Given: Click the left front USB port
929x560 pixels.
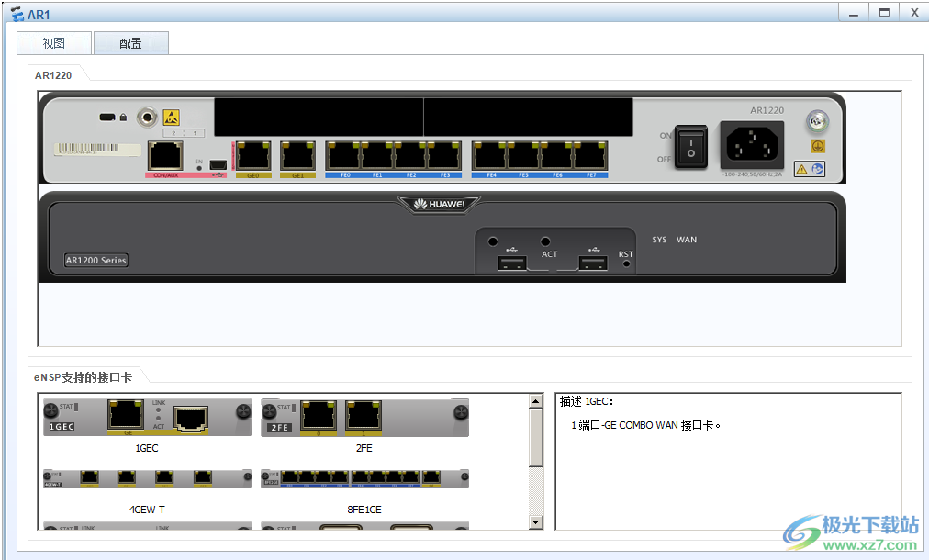Looking at the screenshot, I should pyautogui.click(x=512, y=263).
